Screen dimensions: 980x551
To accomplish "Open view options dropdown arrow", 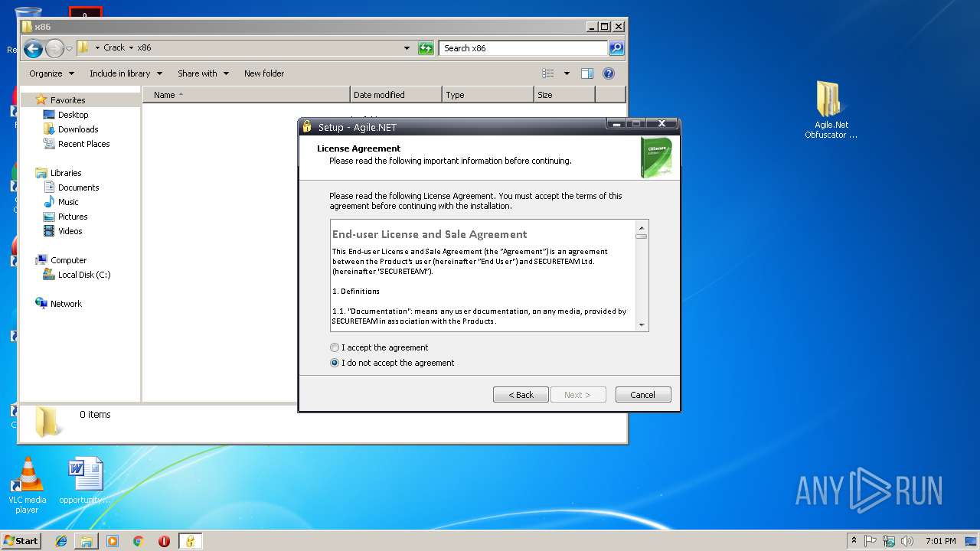I will point(567,73).
